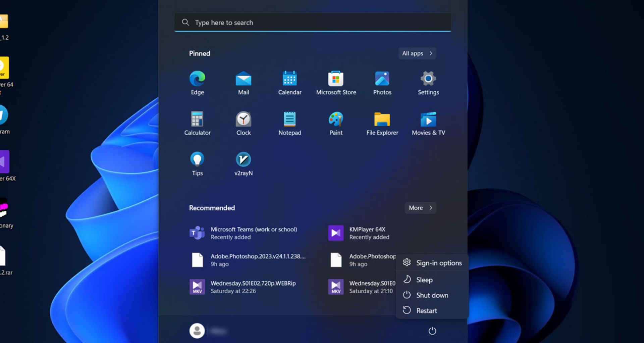Click the "Recently added" text under Microsoft Teams
Image resolution: width=644 pixels, height=343 pixels.
pyautogui.click(x=231, y=237)
